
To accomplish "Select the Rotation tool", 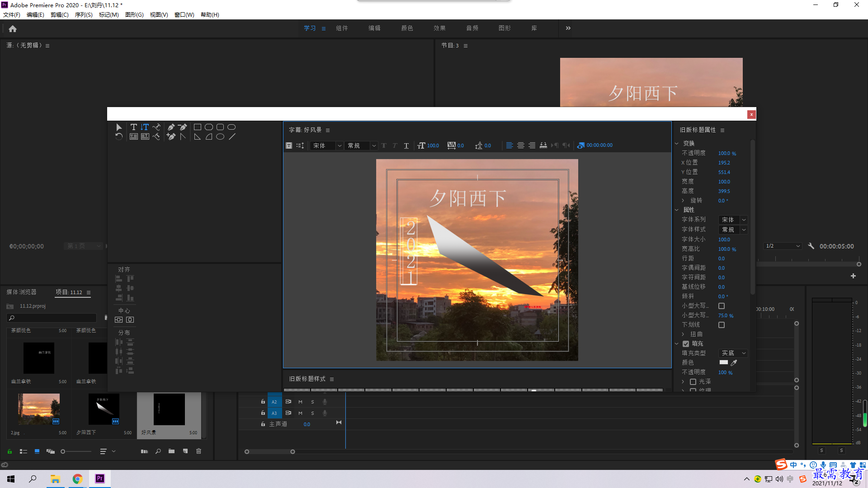I will click(119, 136).
